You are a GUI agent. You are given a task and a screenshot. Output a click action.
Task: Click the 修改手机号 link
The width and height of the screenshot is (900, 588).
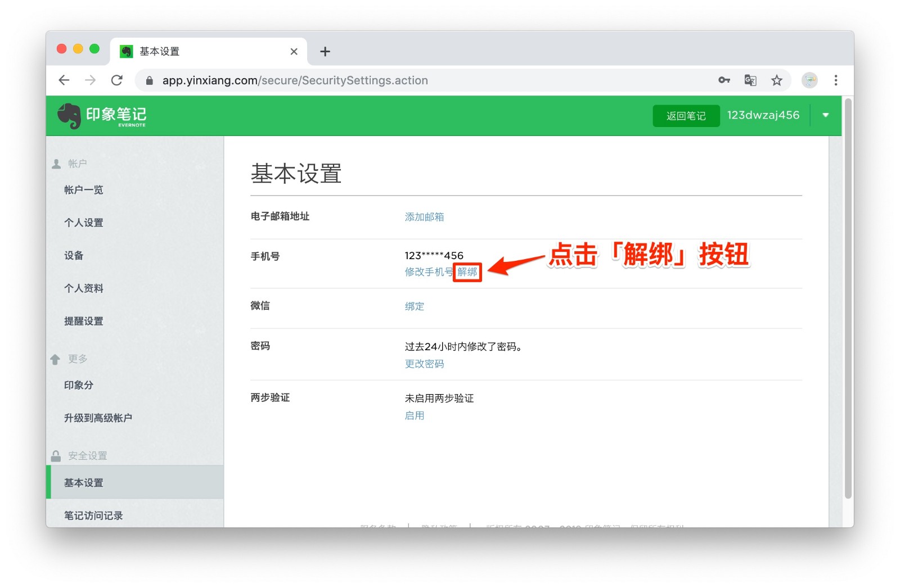(429, 272)
